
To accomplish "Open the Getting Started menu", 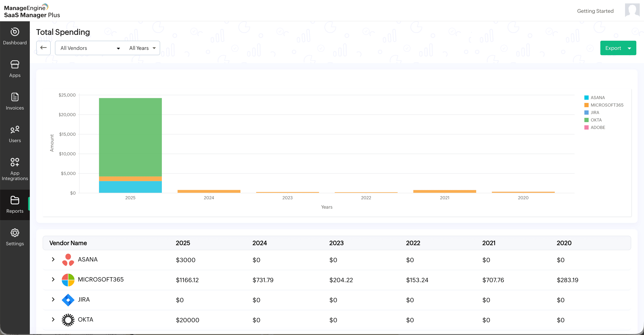I will pyautogui.click(x=595, y=11).
